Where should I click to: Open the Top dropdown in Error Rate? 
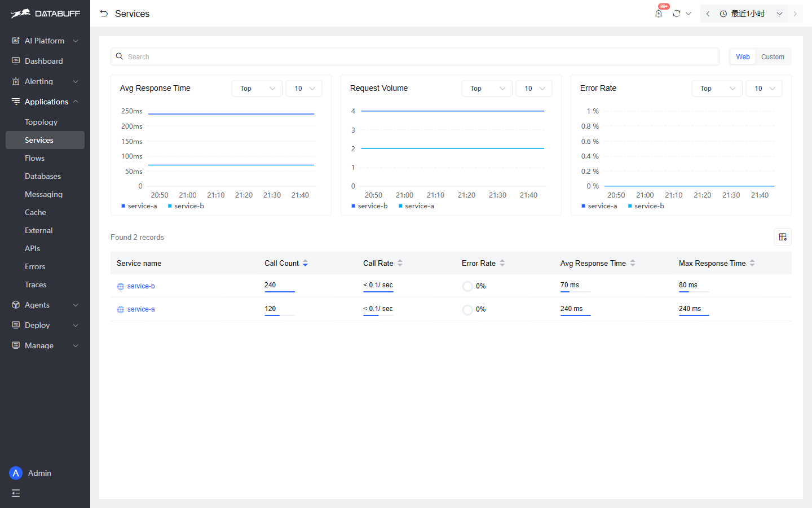point(717,89)
